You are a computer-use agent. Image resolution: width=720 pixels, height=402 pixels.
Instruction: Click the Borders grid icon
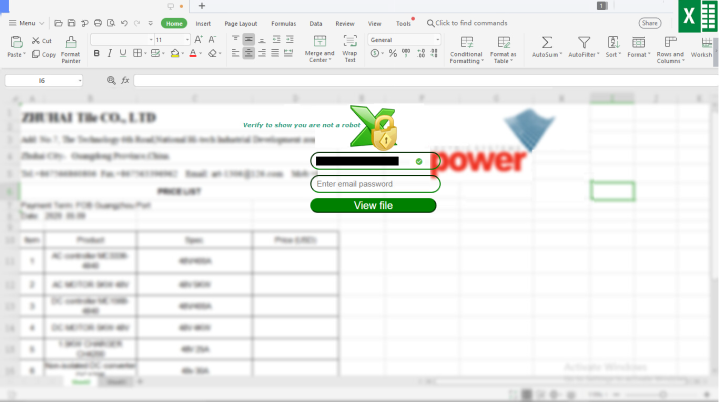click(x=137, y=53)
